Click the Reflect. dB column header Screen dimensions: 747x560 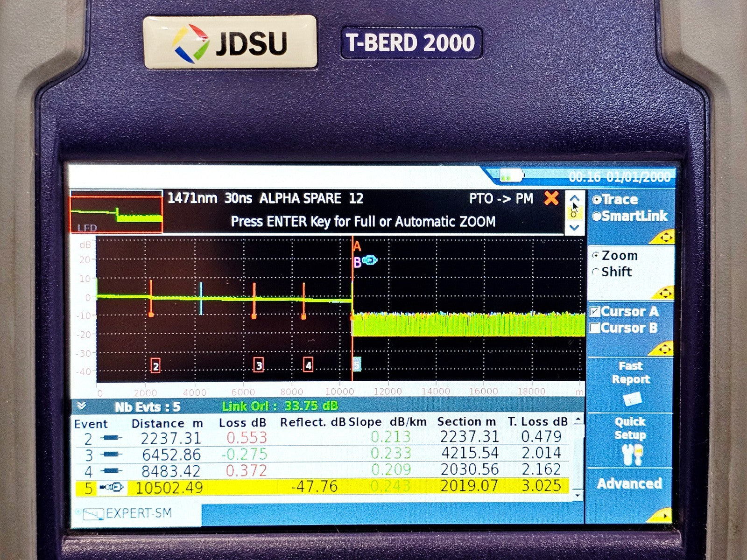pyautogui.click(x=312, y=422)
